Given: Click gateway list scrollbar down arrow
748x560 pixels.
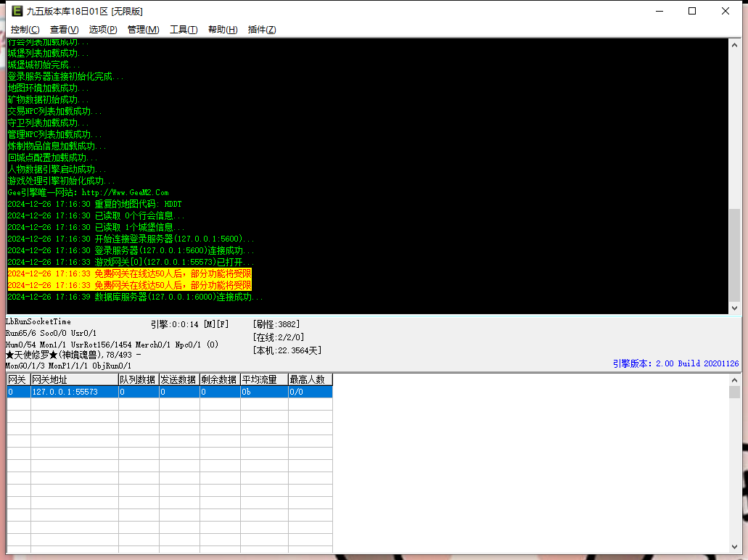Looking at the screenshot, I should (x=735, y=547).
